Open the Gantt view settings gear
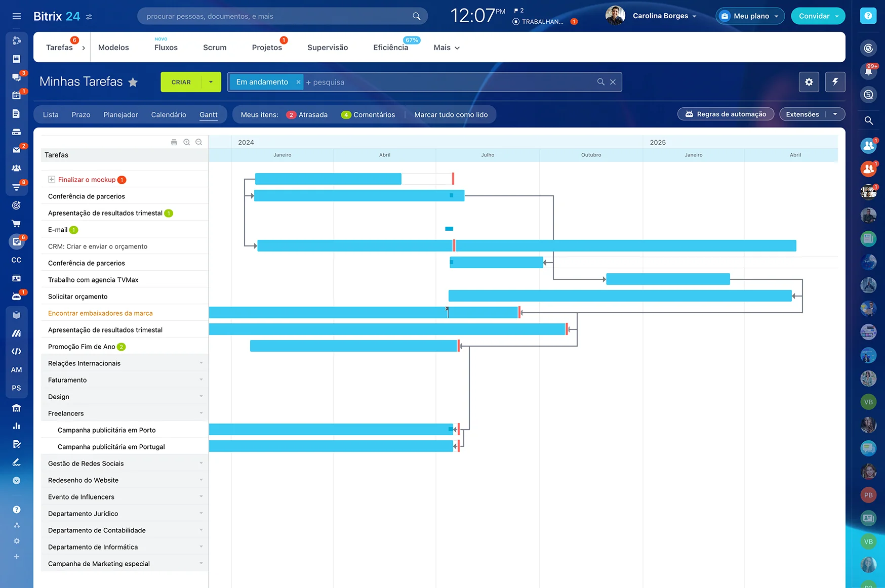The width and height of the screenshot is (885, 588). pos(809,81)
